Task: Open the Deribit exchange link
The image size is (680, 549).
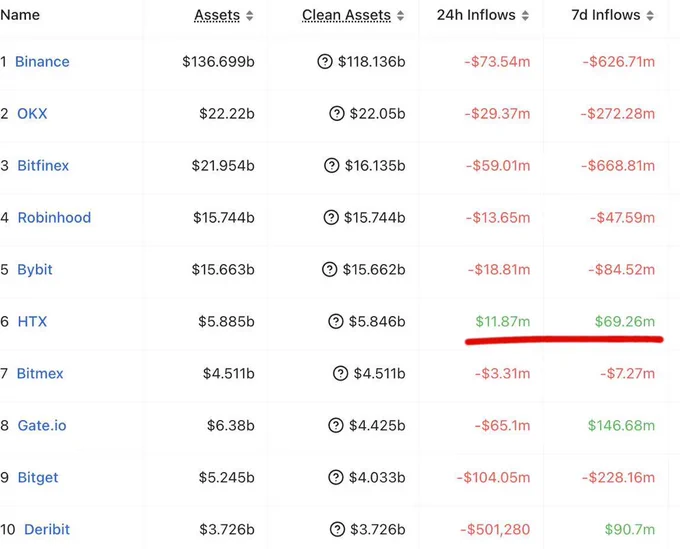Action: 47,529
